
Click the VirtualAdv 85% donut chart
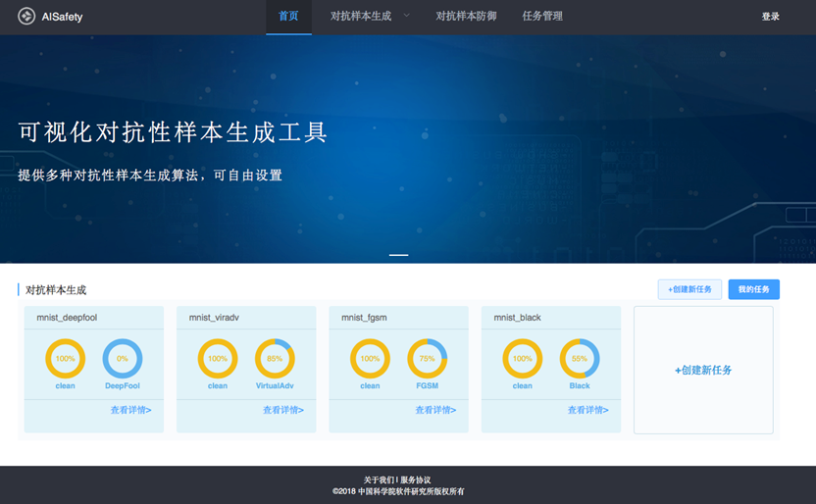click(x=275, y=359)
